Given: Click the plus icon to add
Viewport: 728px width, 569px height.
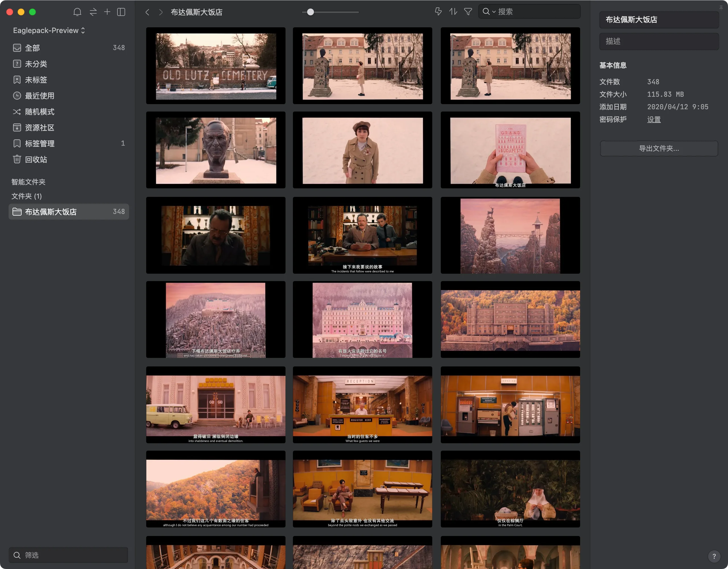Looking at the screenshot, I should point(107,12).
